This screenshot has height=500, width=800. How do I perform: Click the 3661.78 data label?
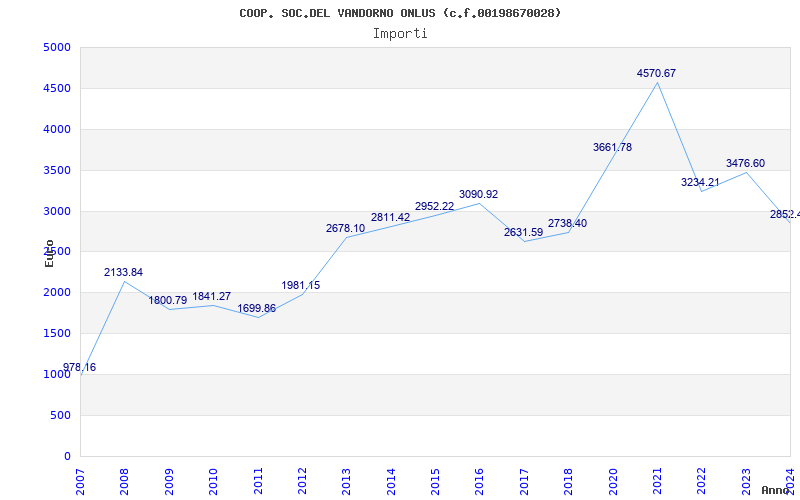click(x=612, y=147)
